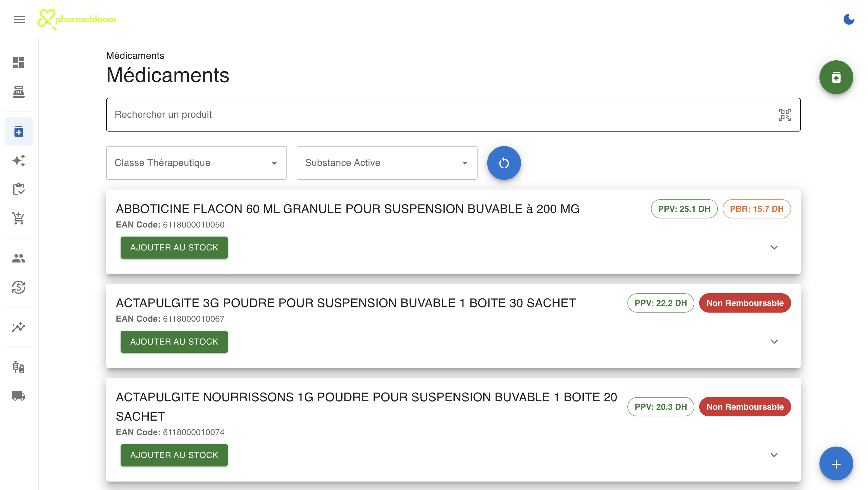
Task: Select the ABBOTICINE FLACON 60 ML title
Action: click(x=348, y=209)
